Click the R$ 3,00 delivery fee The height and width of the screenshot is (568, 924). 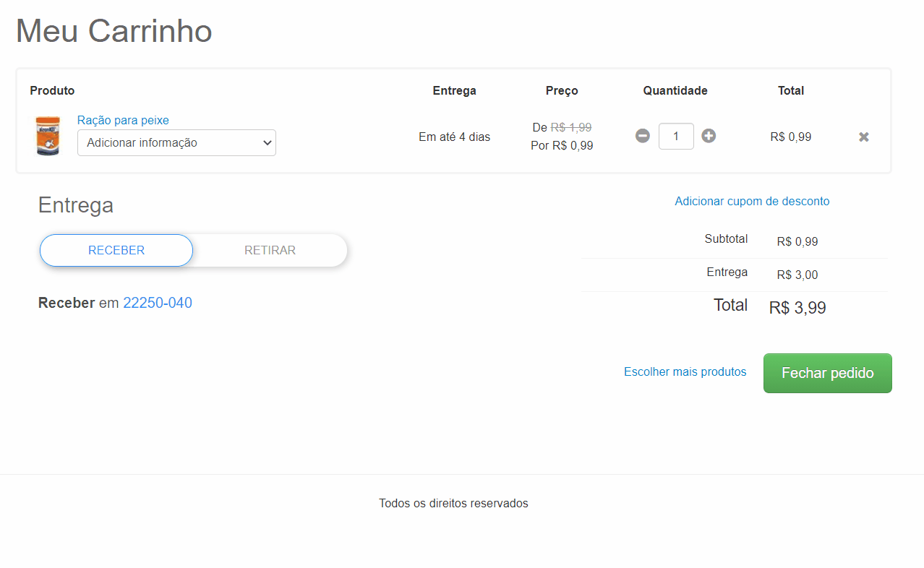point(797,275)
